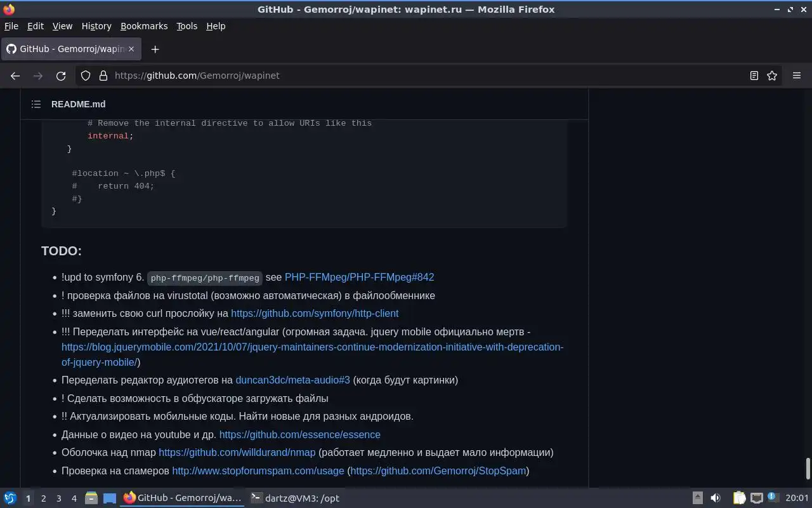Open a new browser tab
Image resolution: width=812 pixels, height=508 pixels.
point(155,49)
